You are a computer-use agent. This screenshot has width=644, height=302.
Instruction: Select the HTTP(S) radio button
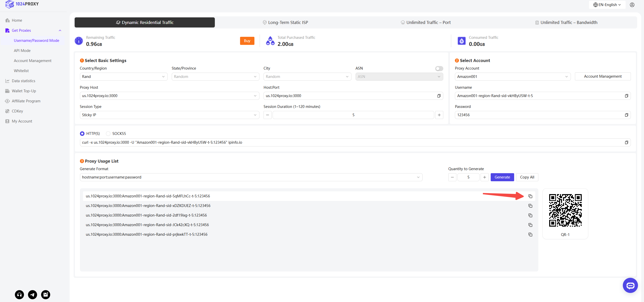[x=82, y=134]
